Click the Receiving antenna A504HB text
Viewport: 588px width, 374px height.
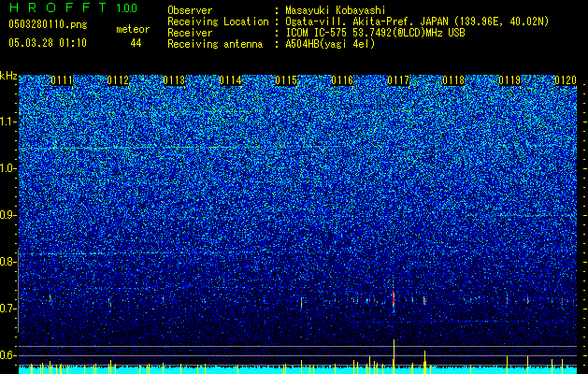(x=330, y=44)
